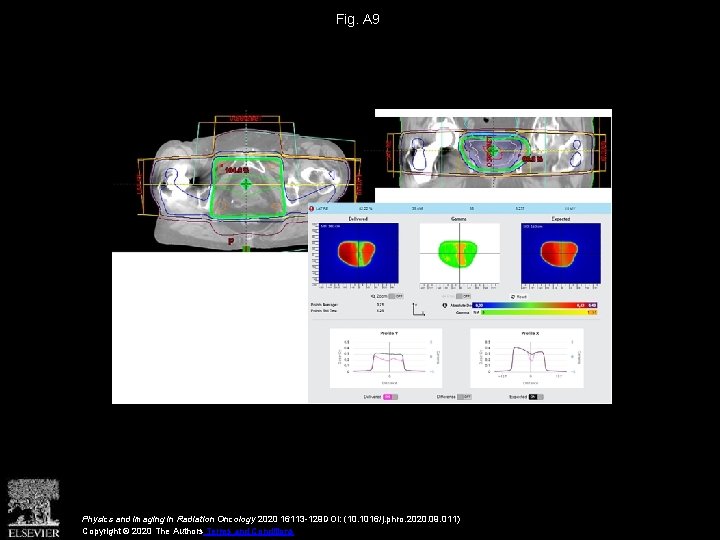Click the Profile Y chart
Screen dimensions: 720x540
coord(386,358)
